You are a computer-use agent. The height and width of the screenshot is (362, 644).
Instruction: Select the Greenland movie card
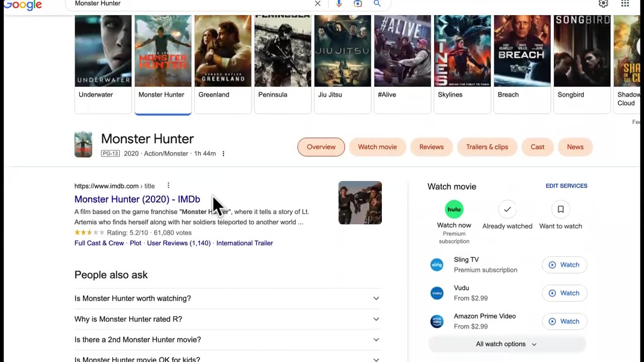[x=223, y=64]
